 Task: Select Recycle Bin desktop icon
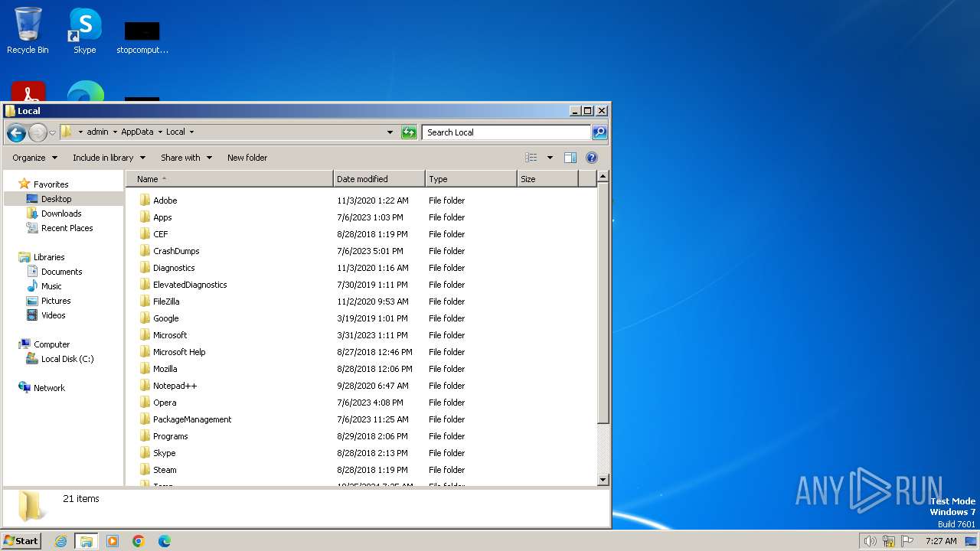pyautogui.click(x=28, y=31)
